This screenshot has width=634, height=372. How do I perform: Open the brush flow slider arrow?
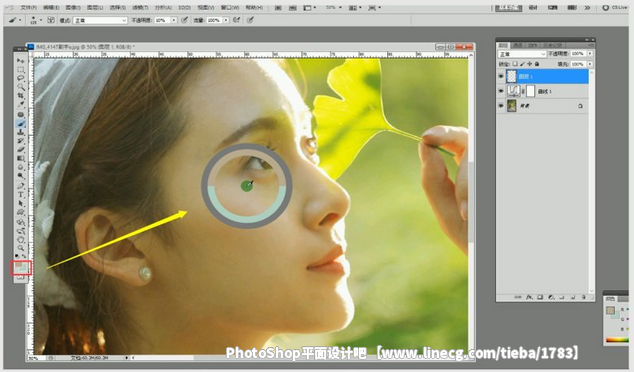click(226, 20)
